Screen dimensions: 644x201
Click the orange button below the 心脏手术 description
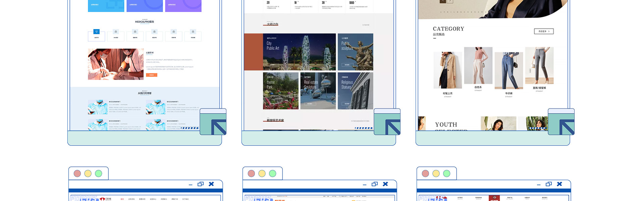pyautogui.click(x=152, y=75)
